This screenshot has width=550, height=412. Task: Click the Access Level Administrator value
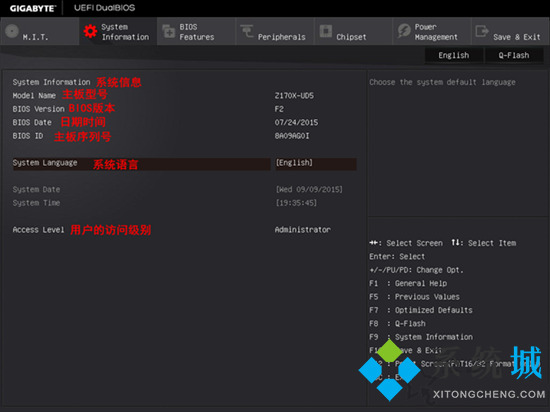302,230
